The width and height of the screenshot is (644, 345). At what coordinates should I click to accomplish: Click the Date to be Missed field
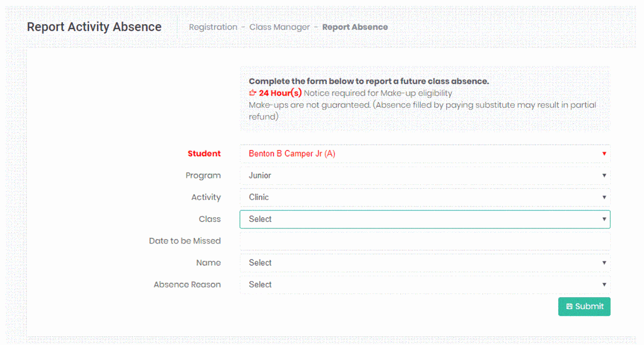(425, 241)
